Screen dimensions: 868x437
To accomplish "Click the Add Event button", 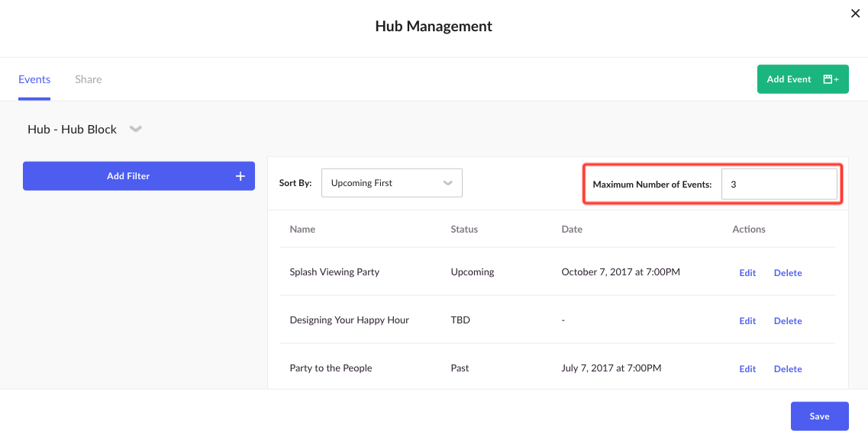I will coord(802,79).
